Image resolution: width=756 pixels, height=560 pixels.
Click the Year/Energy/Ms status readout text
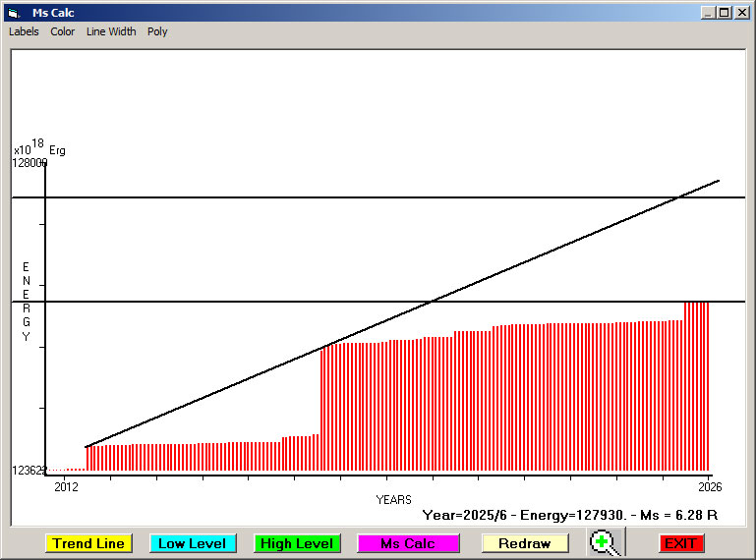[x=569, y=514]
